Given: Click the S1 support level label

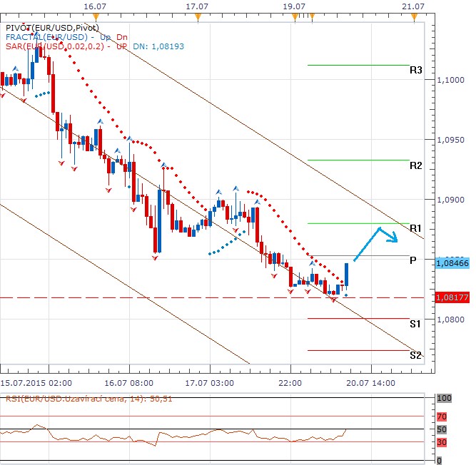Looking at the screenshot, I should (x=415, y=324).
